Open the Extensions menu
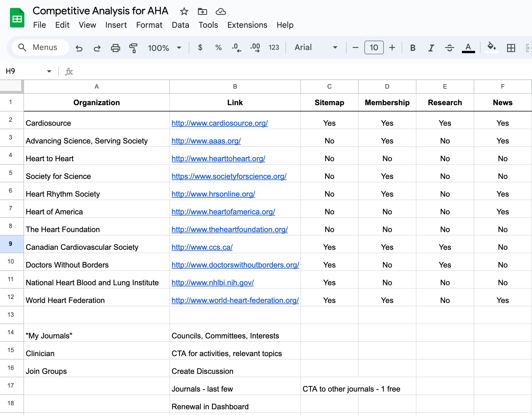 click(x=247, y=25)
